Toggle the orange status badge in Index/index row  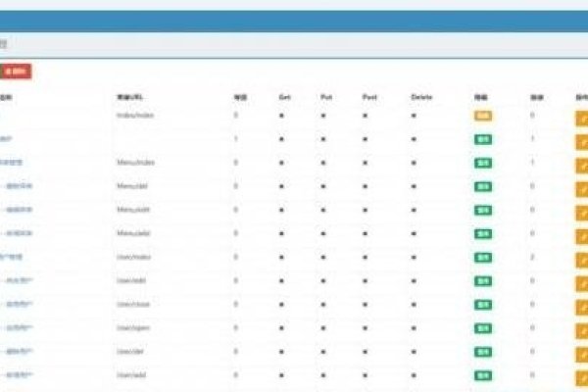[x=482, y=116]
